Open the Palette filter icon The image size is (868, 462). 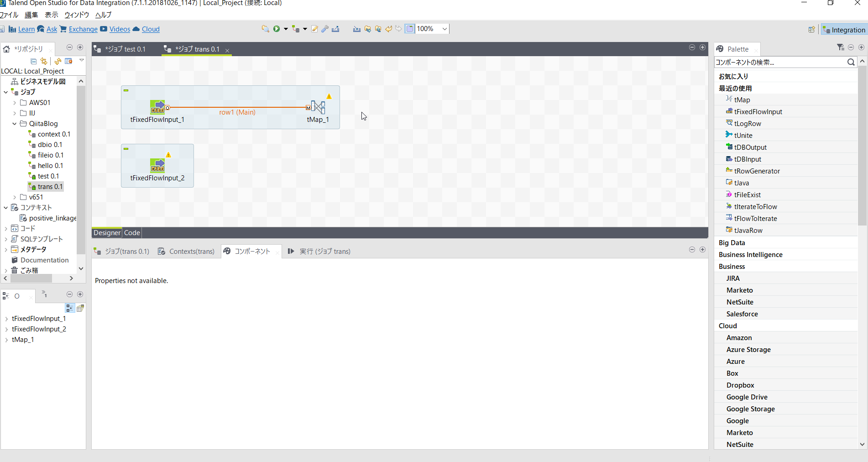click(840, 47)
